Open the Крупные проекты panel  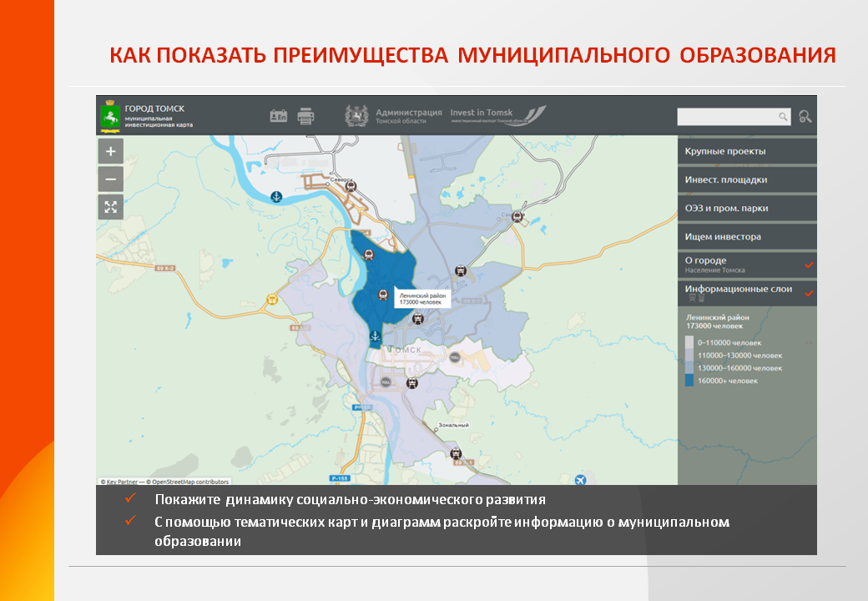click(747, 151)
